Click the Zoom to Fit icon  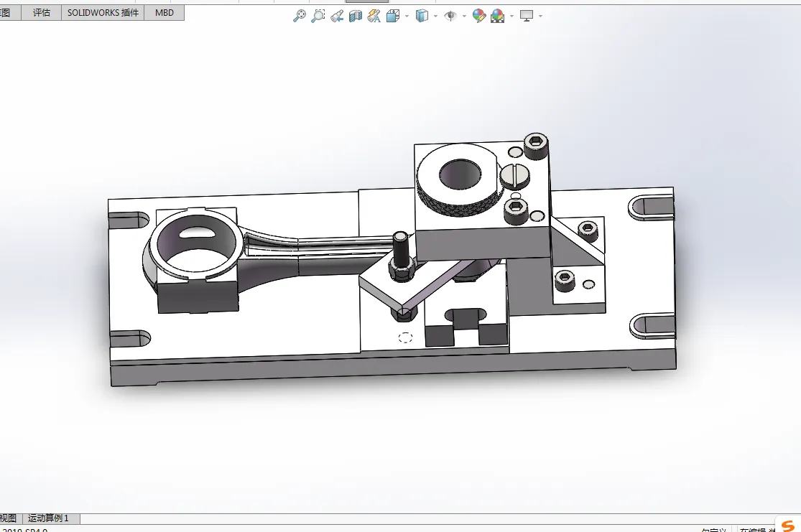pos(300,16)
